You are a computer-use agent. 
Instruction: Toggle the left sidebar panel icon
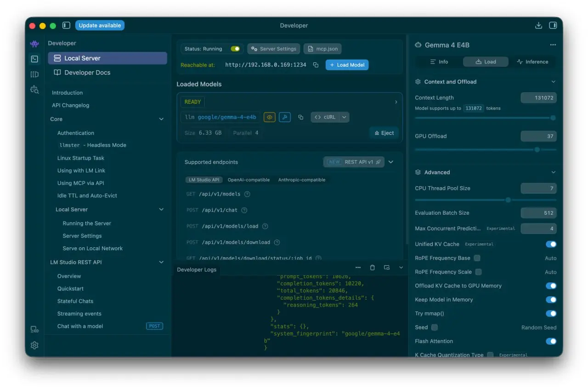coord(66,26)
